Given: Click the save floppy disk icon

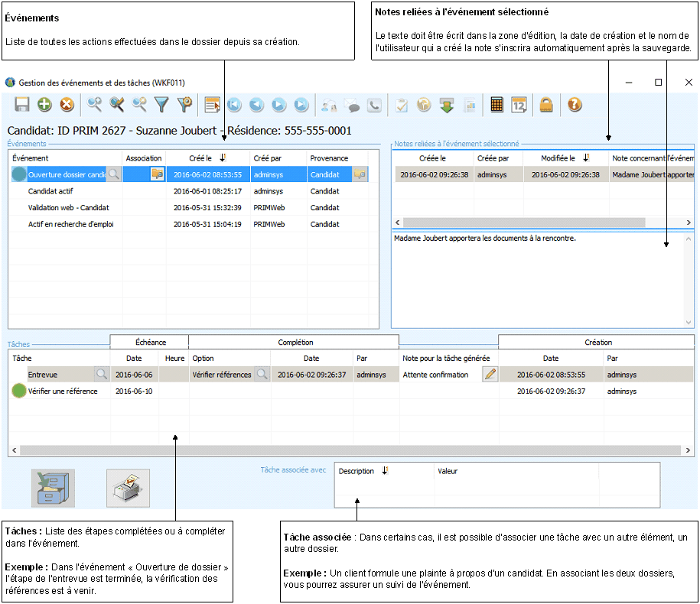Looking at the screenshot, I should point(22,106).
